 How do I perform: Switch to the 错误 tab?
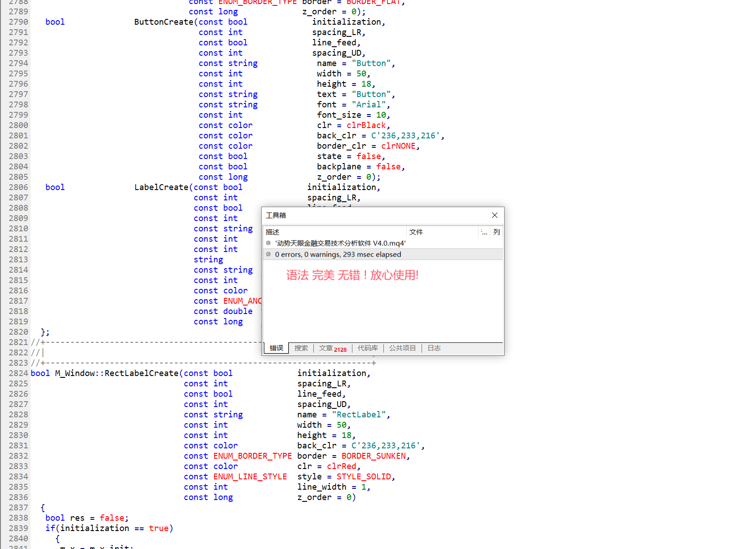pyautogui.click(x=276, y=348)
